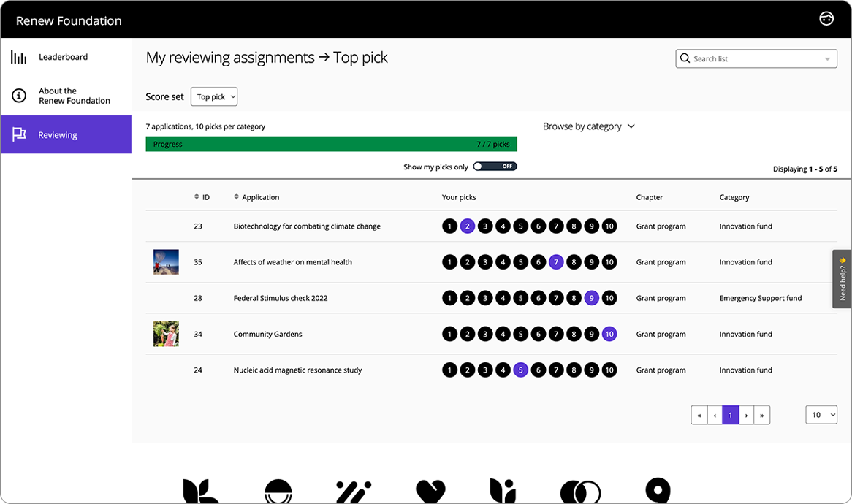Go to the next page of applications

[746, 414]
